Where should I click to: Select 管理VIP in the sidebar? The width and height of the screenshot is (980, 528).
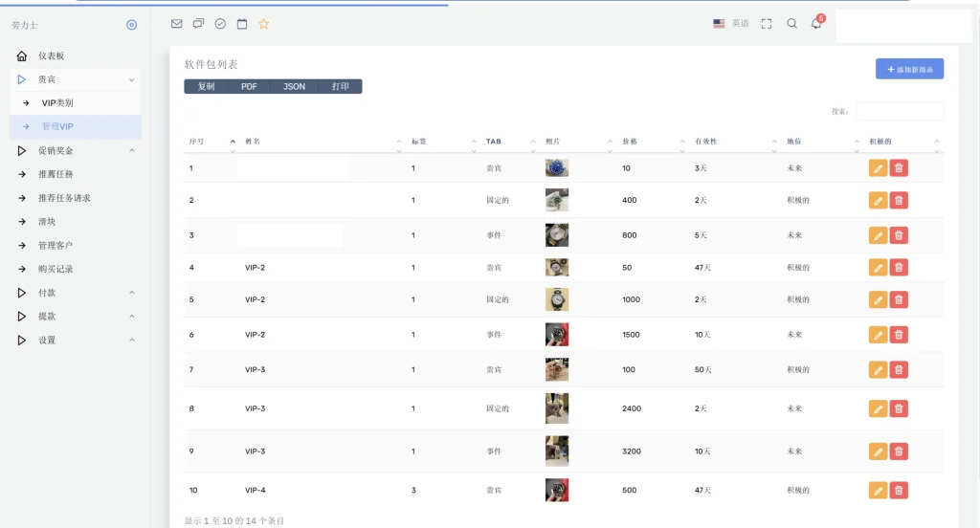click(57, 126)
